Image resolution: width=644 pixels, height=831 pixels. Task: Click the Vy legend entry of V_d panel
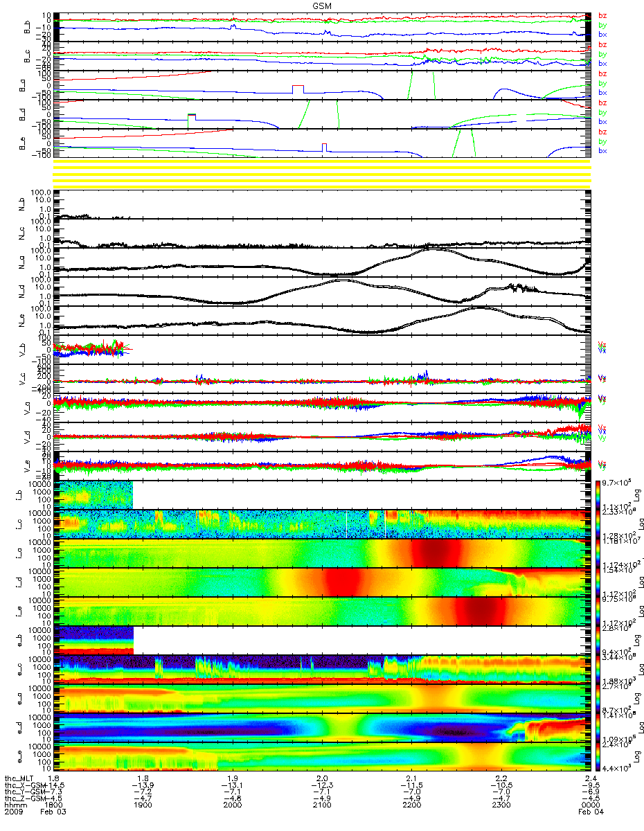coord(602,438)
